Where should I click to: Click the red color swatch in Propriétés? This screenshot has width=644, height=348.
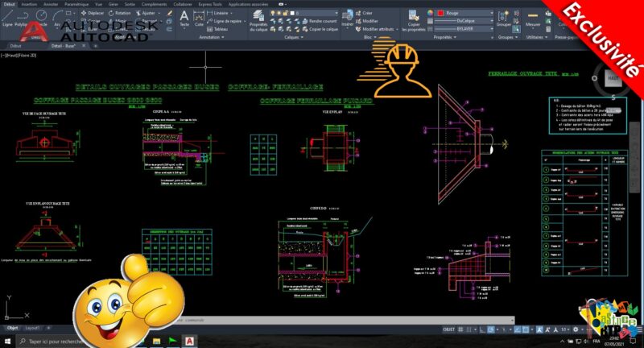[440, 13]
